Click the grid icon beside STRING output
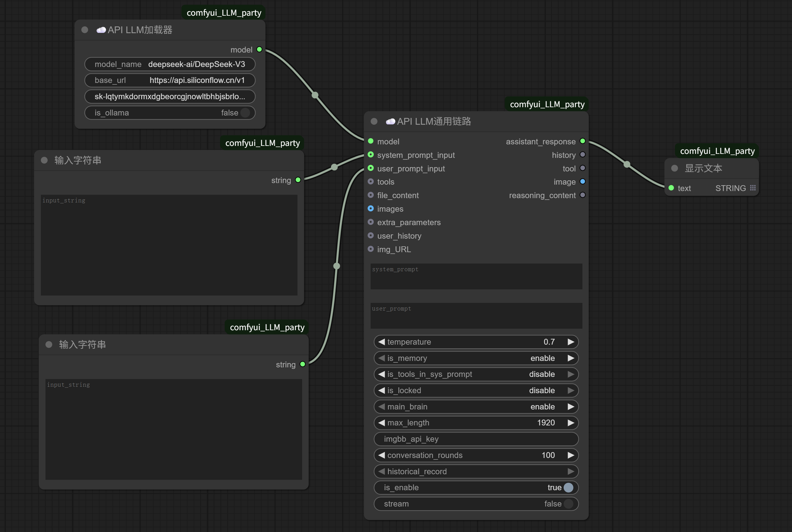Screen dimensions: 792x532 point(753,188)
